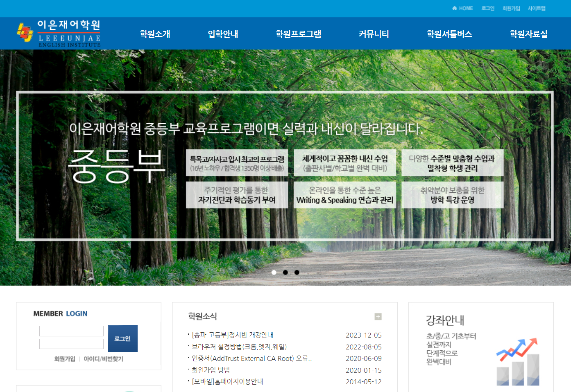Viewport: 571px width, 392px height.
Task: Open the 학원자료실 menu
Action: click(x=528, y=34)
